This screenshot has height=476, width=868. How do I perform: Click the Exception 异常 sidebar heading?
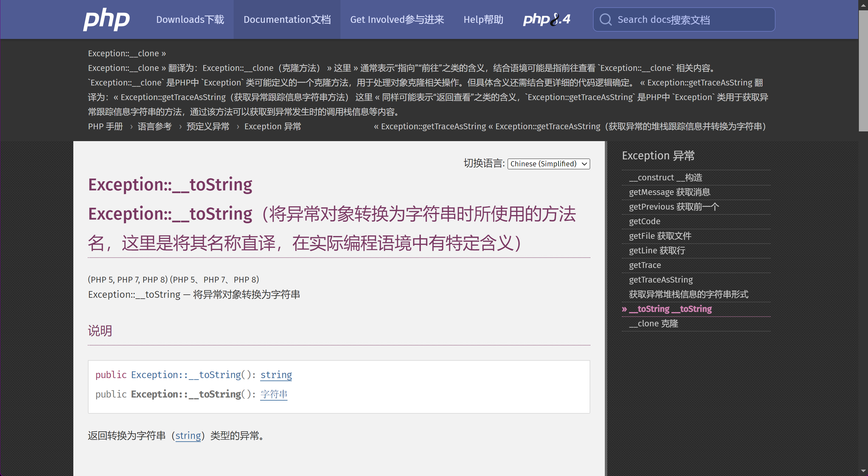[x=658, y=156]
